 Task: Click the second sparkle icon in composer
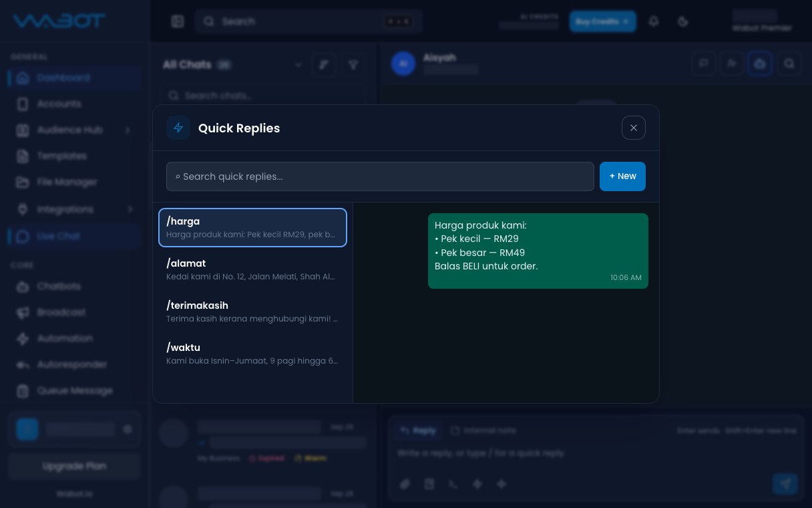coord(501,484)
